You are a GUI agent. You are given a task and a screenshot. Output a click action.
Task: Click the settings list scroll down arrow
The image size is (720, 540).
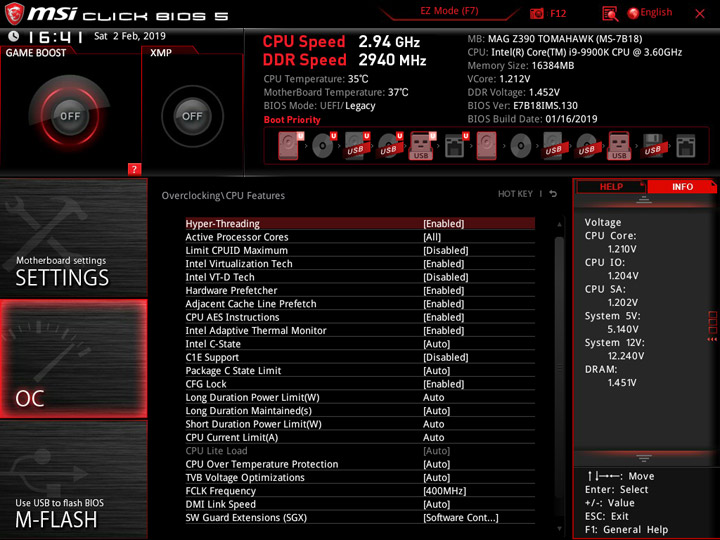tap(559, 529)
